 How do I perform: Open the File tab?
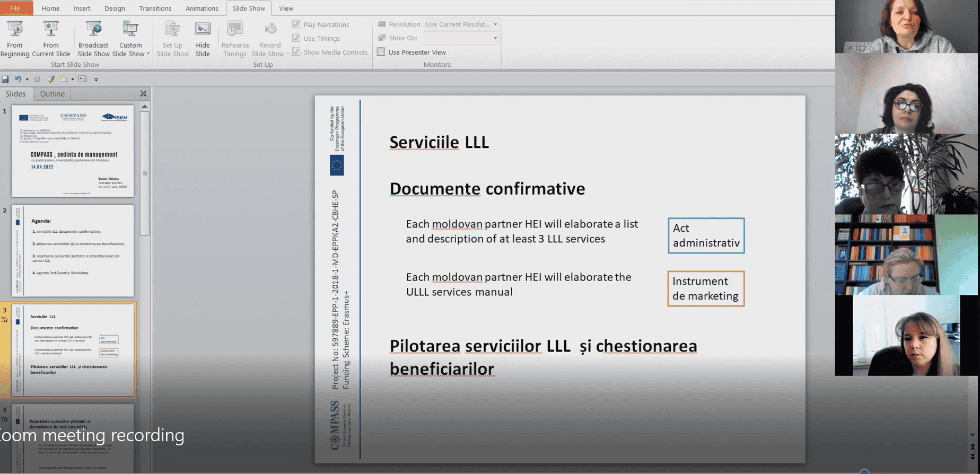[15, 8]
